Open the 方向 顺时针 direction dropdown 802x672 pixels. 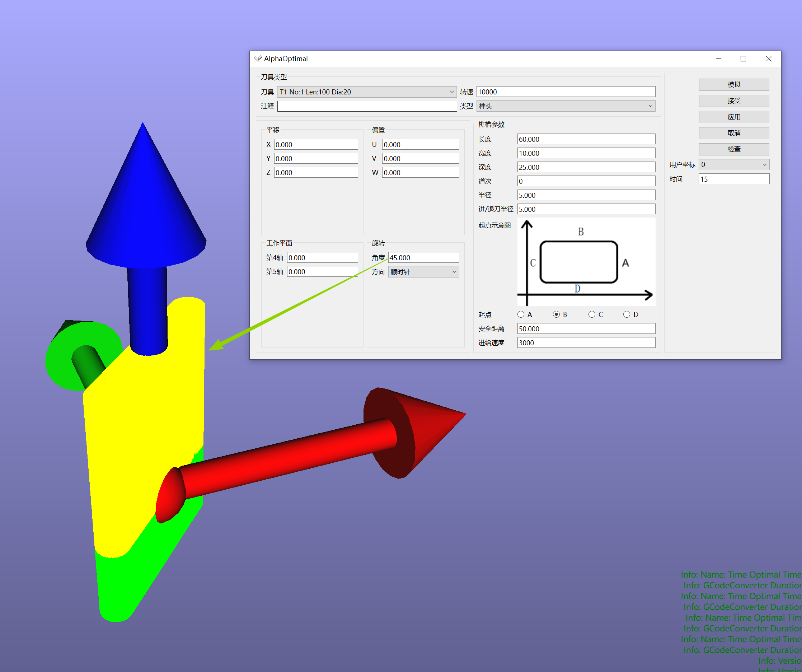coord(423,272)
